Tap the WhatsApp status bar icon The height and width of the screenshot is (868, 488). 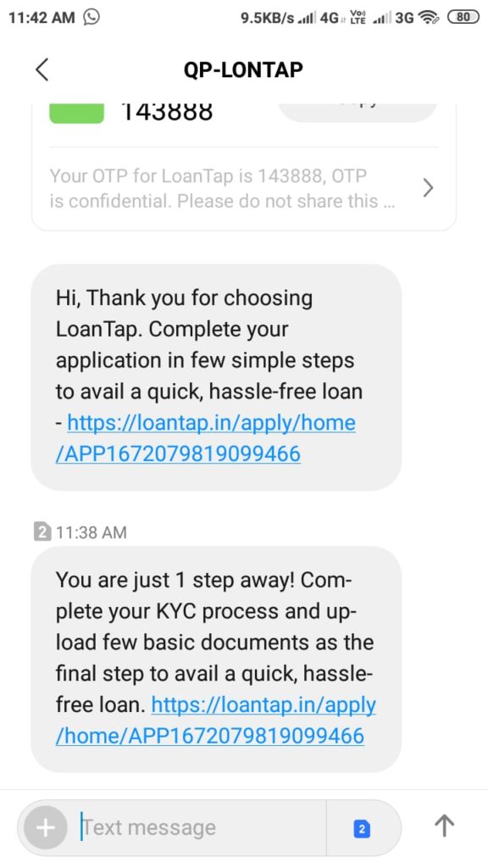tap(91, 18)
